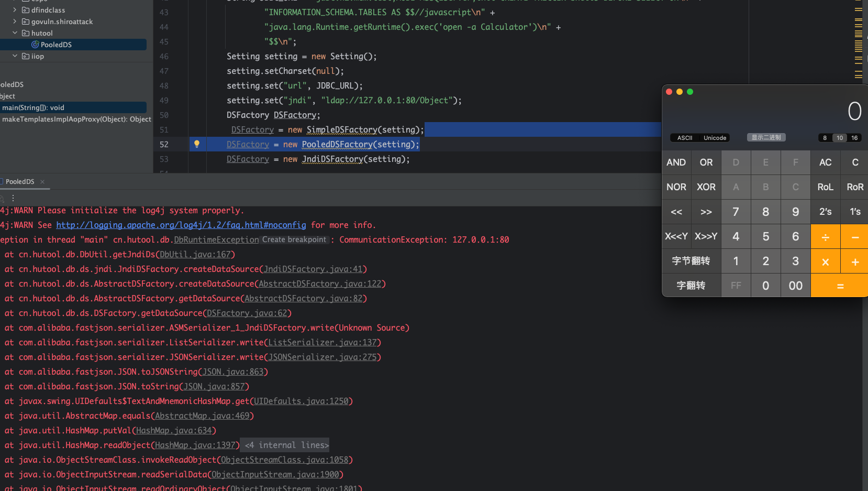Click the X<<Y calculator key
This screenshot has width=868, height=491.
676,236
